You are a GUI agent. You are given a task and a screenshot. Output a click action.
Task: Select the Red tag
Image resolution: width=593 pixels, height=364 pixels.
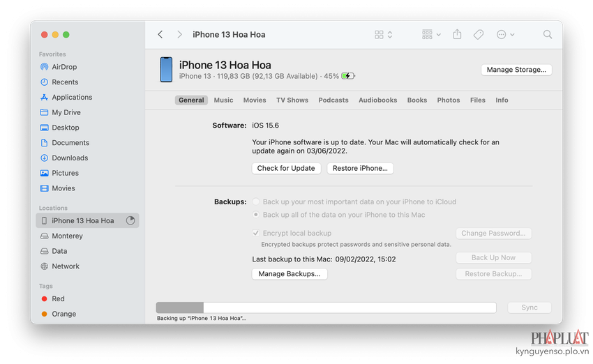point(58,298)
